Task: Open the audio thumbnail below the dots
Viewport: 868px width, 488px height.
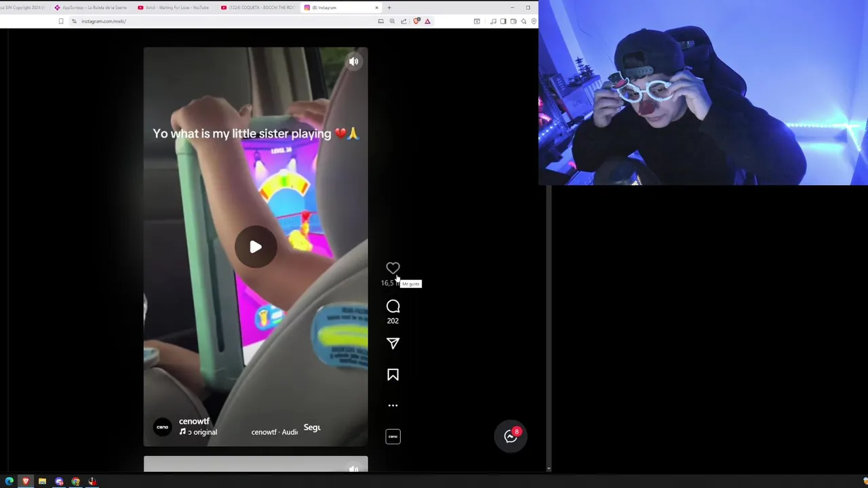Action: 393,436
